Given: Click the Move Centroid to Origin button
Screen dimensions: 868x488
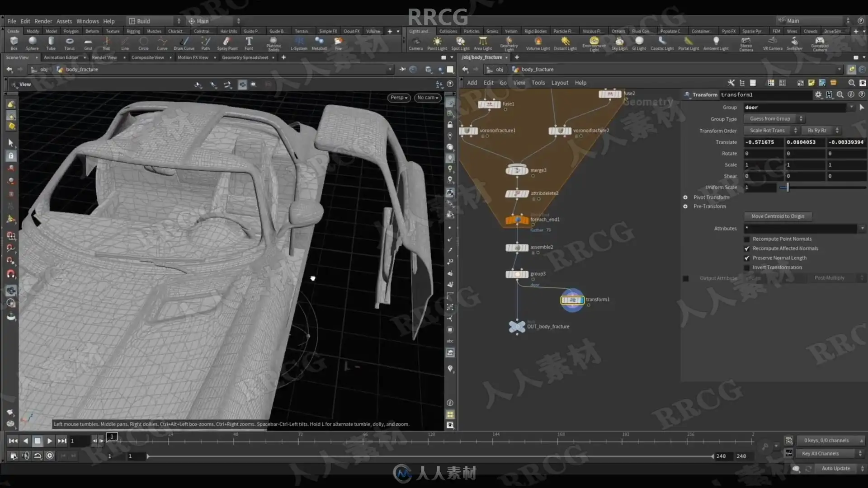Looking at the screenshot, I should tap(778, 216).
